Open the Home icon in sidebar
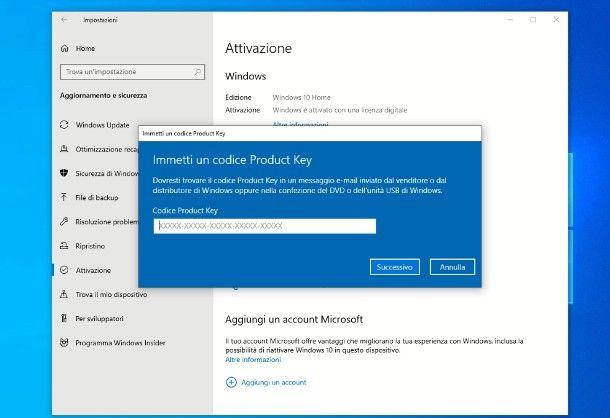Image resolution: width=610 pixels, height=418 pixels. (65, 49)
